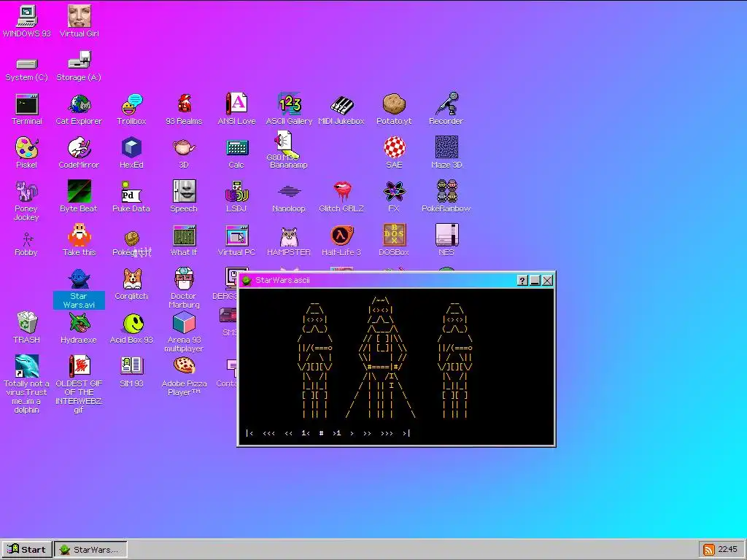Screen dimensions: 747x560
Task: Click the StarWars taskbar button
Action: tap(90, 550)
